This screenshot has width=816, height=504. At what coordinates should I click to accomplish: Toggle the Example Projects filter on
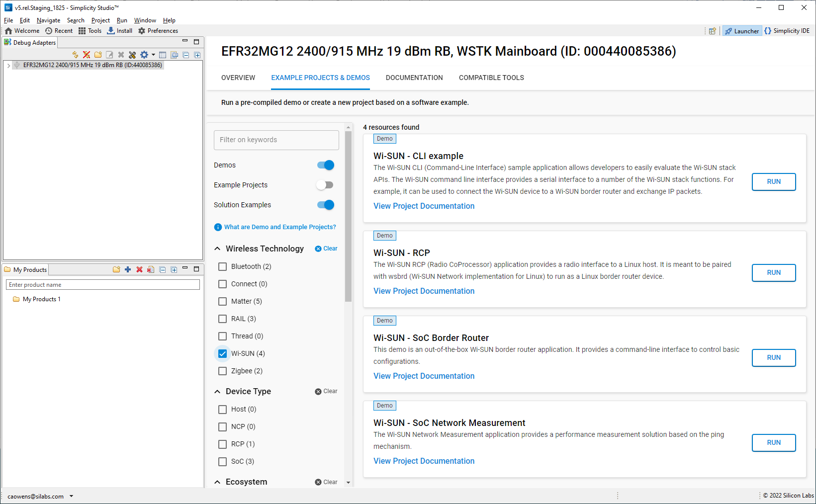coord(325,184)
